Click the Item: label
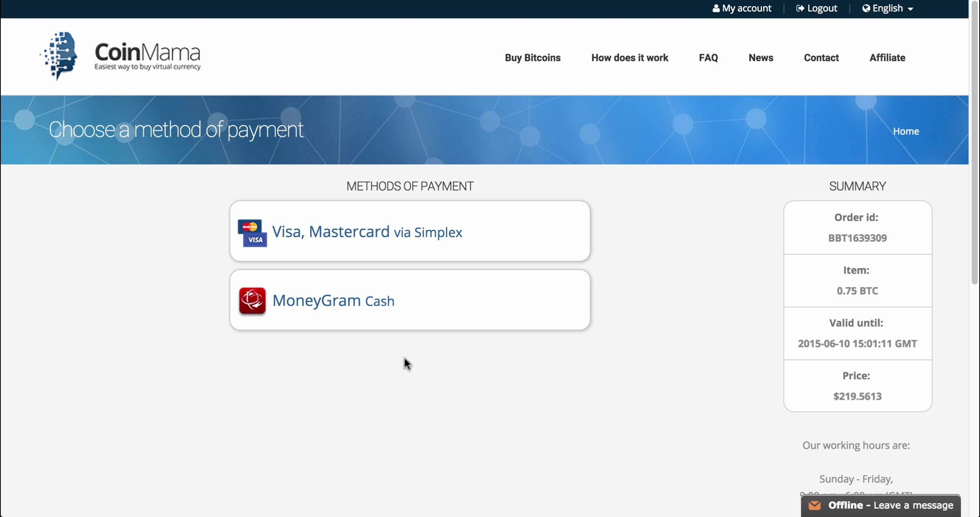 pyautogui.click(x=856, y=270)
